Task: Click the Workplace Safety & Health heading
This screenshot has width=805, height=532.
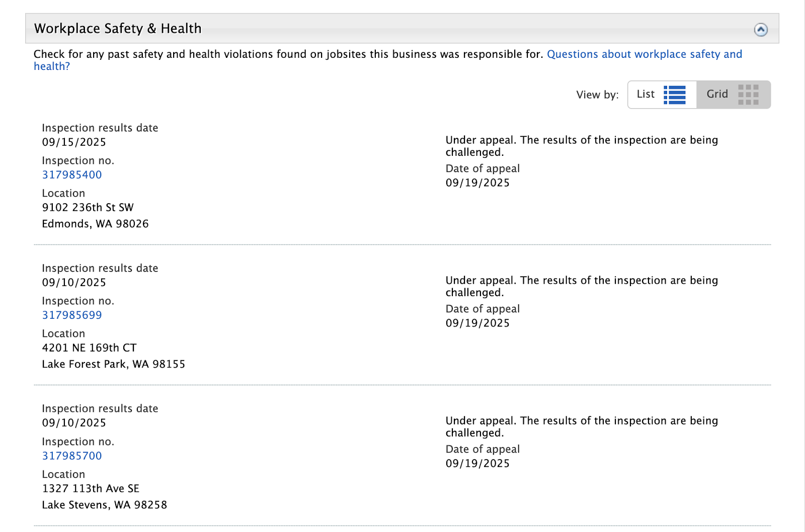Action: coord(118,29)
